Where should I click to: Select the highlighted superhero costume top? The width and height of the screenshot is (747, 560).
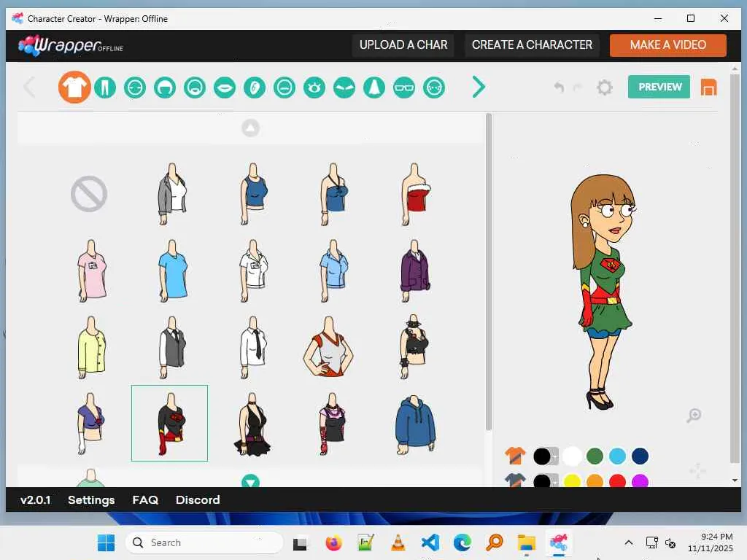(x=169, y=424)
